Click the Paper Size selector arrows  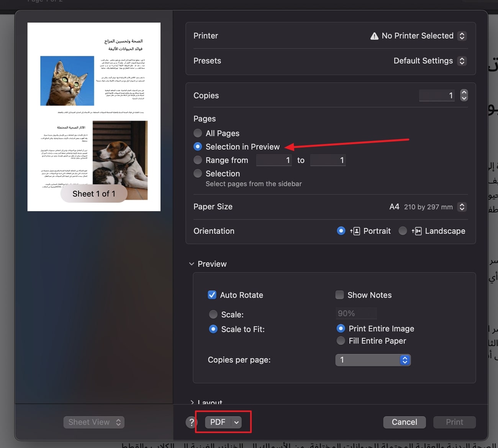click(x=462, y=207)
